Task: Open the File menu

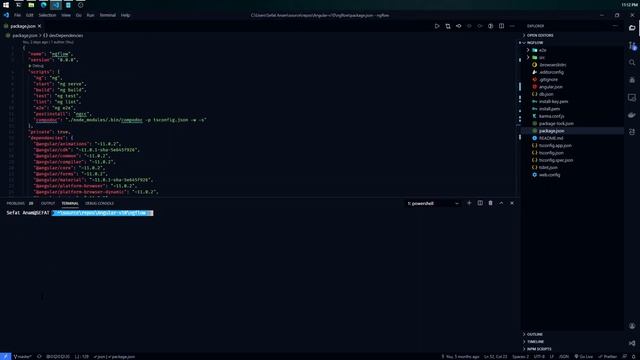Action: (x=18, y=15)
